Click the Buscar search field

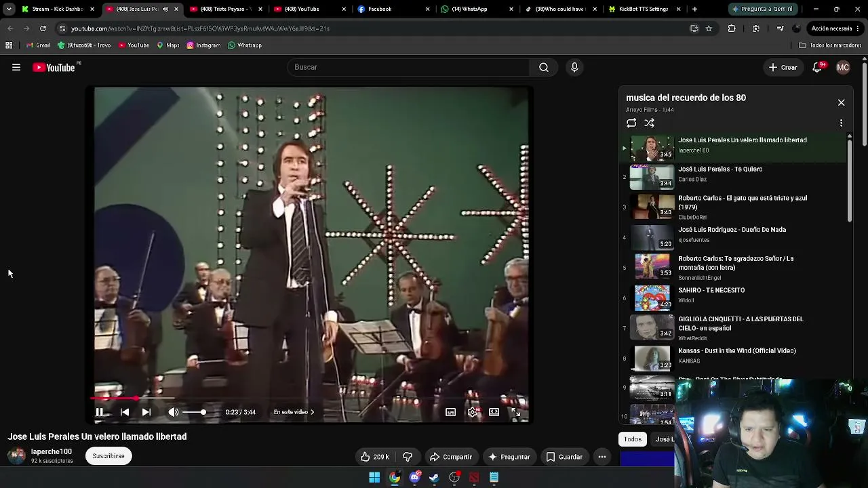(408, 67)
